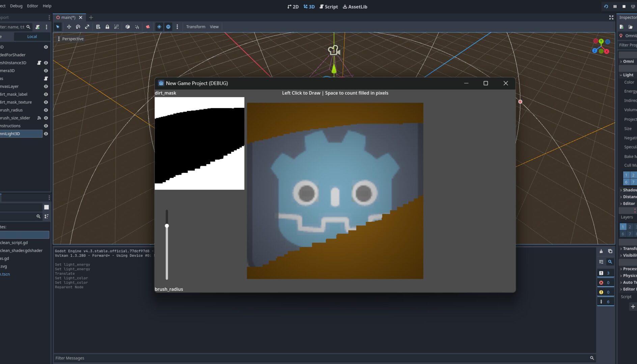Attach a script using scene dock icon
Viewport: 637px width, 364px height.
coord(38,27)
